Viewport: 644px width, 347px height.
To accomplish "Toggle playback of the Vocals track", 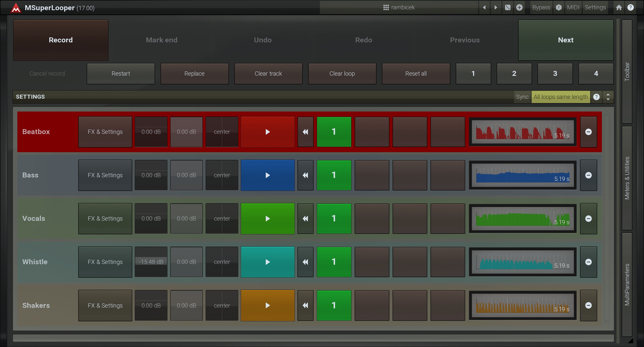I will click(268, 219).
